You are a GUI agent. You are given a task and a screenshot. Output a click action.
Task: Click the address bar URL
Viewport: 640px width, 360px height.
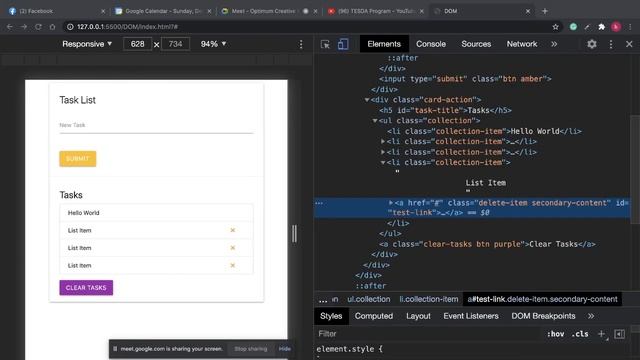(127, 27)
